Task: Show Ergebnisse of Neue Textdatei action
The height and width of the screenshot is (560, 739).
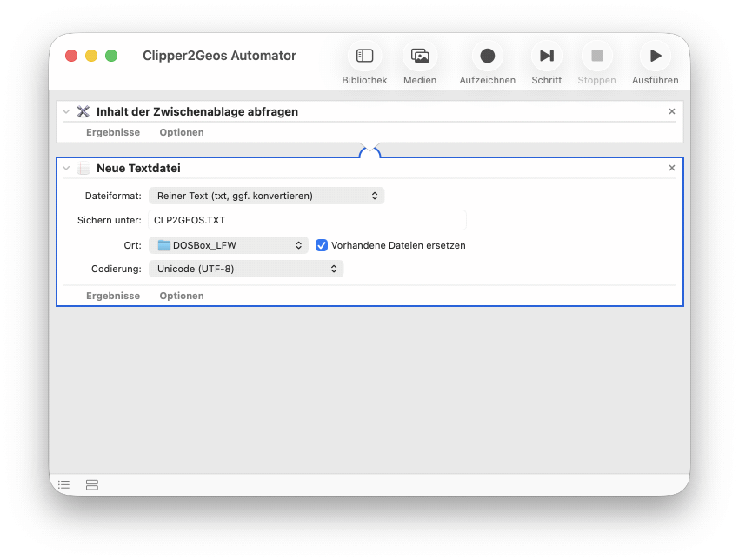Action: (112, 296)
